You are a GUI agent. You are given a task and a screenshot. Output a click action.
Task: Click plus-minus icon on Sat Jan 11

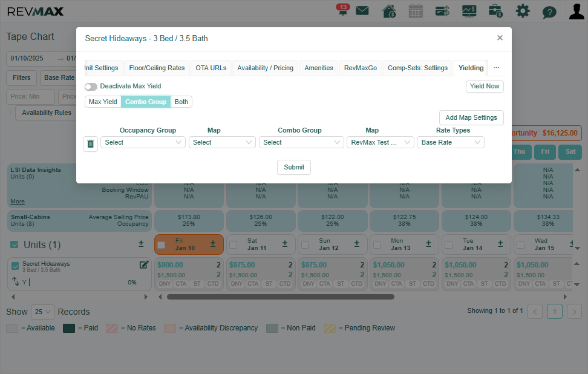(x=285, y=244)
